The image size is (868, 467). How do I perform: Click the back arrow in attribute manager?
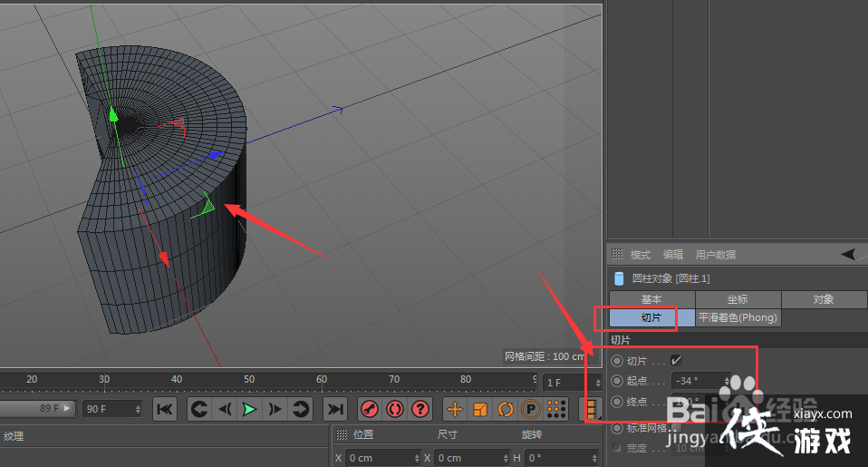coord(848,254)
